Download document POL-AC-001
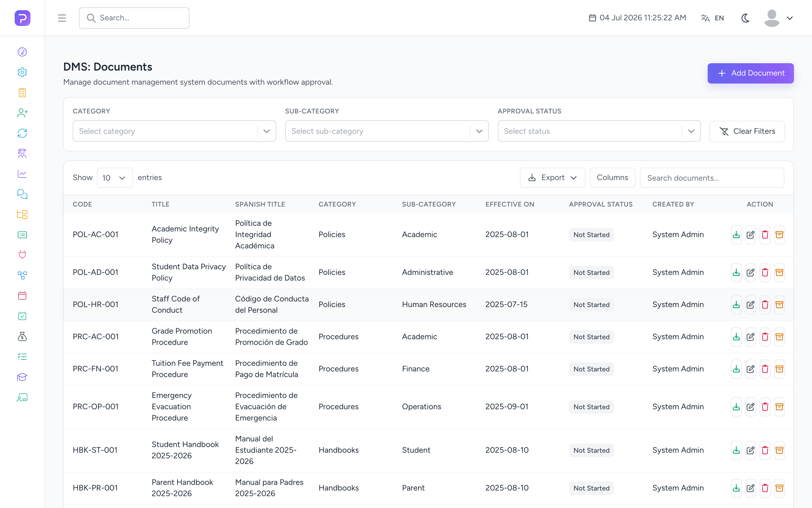812x508 pixels. click(736, 235)
